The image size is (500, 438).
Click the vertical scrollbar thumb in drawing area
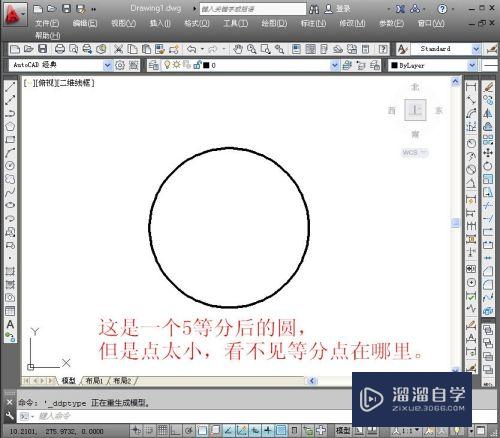coord(456,223)
